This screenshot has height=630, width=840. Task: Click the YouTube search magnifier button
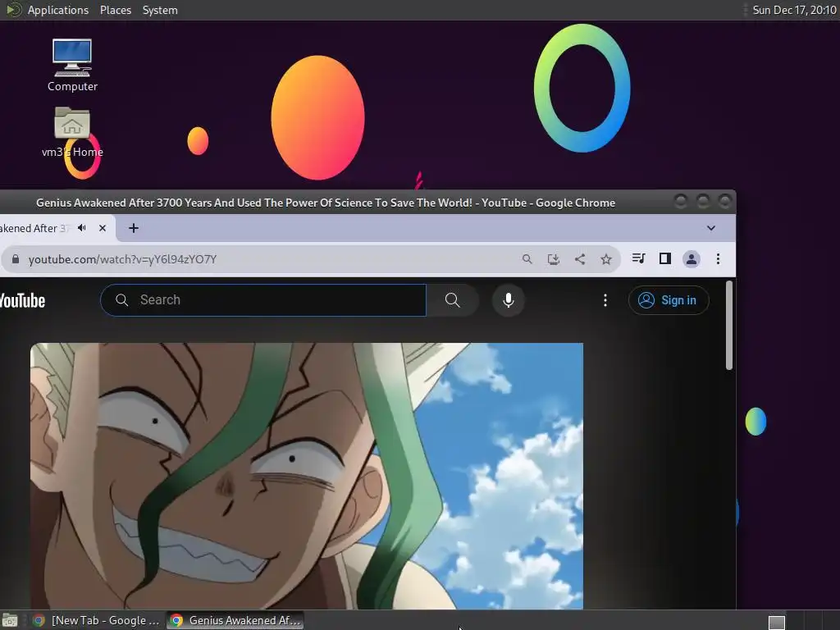pos(453,300)
